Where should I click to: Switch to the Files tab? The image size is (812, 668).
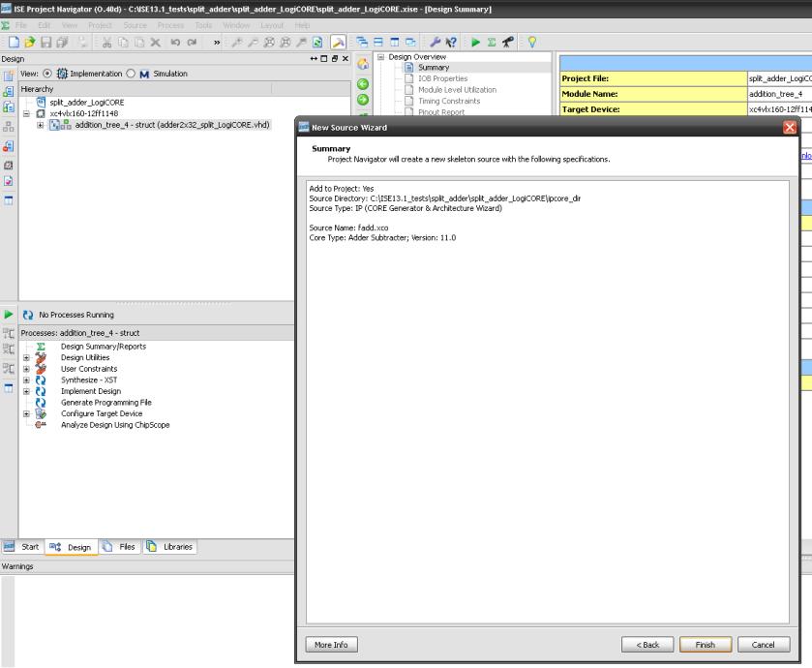pyautogui.click(x=120, y=547)
